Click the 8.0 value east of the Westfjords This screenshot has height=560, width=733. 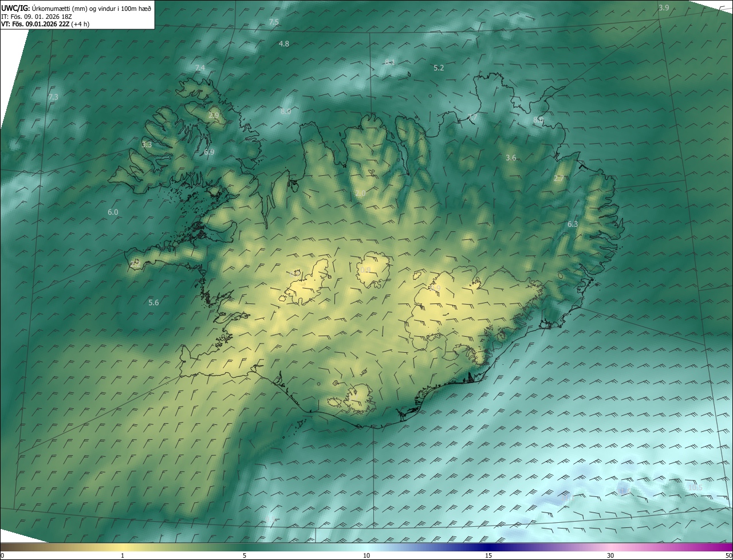286,111
